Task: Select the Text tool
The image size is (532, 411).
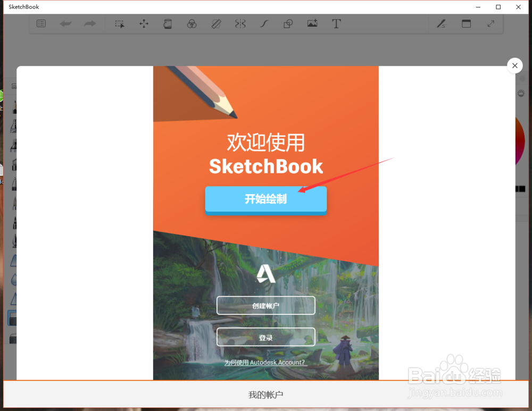Action: coord(336,24)
